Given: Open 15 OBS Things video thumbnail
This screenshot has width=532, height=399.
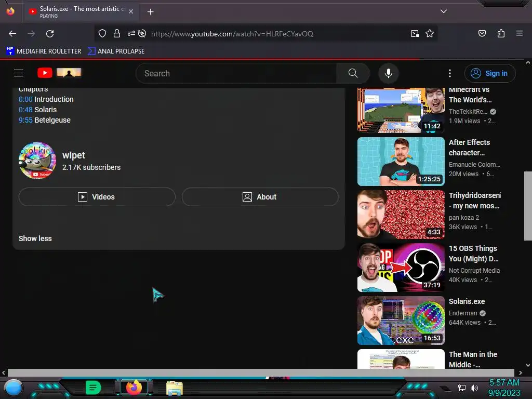Looking at the screenshot, I should click(401, 268).
